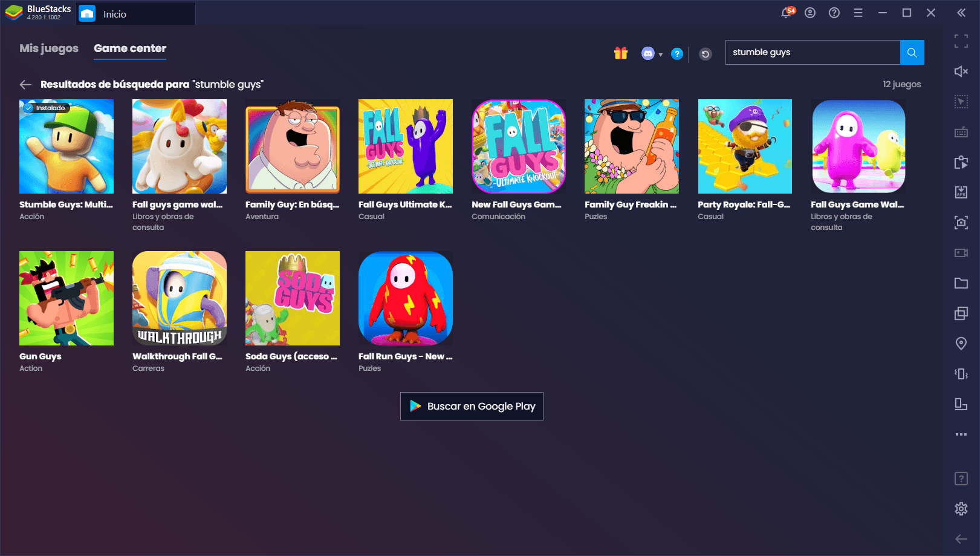Click the Instalado badge on Stumble Guys
The width and height of the screenshot is (980, 556).
point(46,108)
